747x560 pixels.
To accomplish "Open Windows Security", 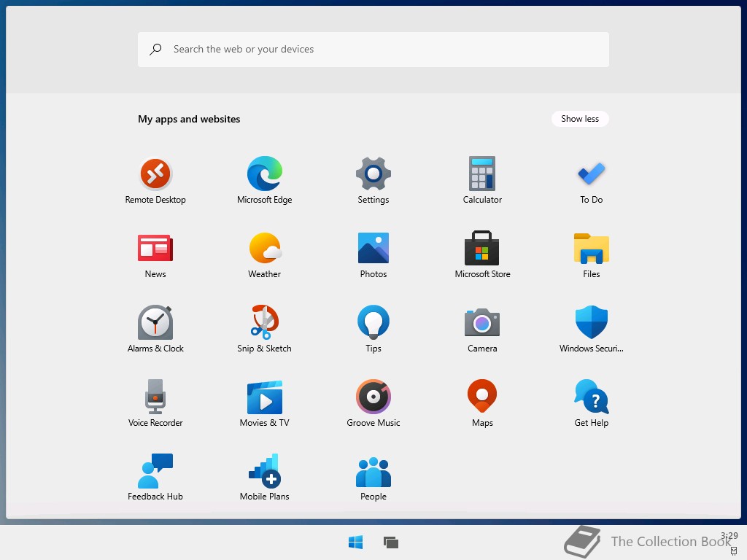I will point(591,329).
